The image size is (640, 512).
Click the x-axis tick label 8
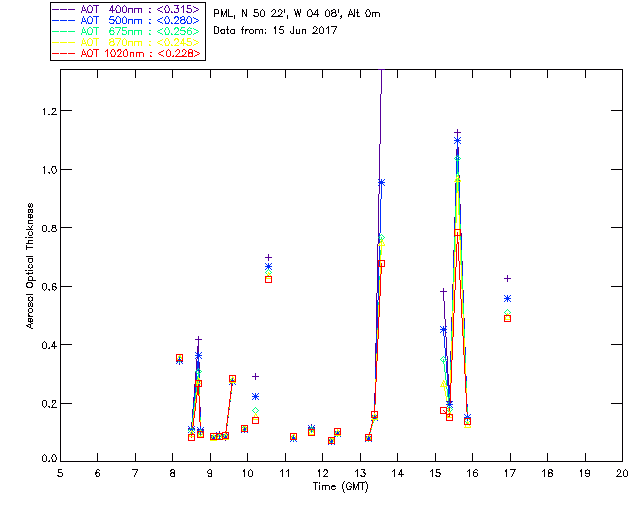coord(173,473)
